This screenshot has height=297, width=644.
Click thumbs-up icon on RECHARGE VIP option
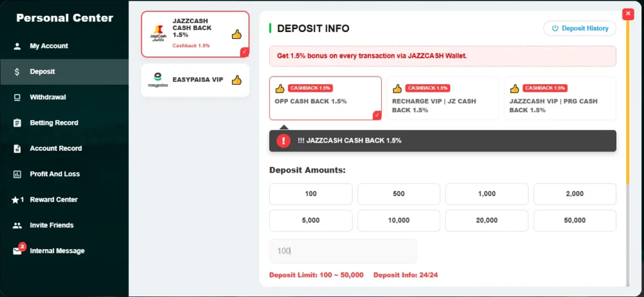click(397, 89)
